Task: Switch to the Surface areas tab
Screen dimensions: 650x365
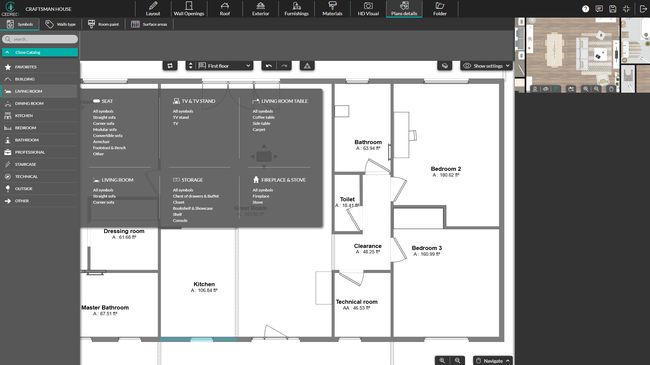Action: [149, 24]
